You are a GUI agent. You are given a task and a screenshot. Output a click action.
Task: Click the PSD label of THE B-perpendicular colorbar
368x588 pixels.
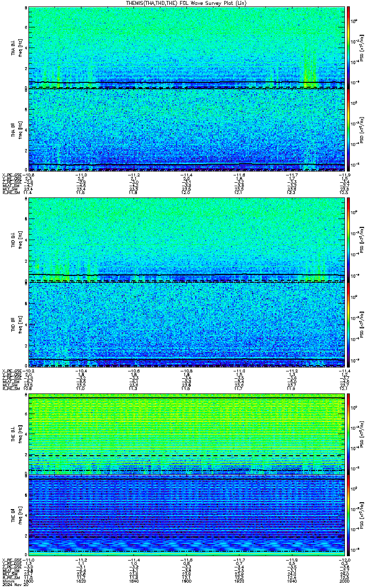pos(363,434)
